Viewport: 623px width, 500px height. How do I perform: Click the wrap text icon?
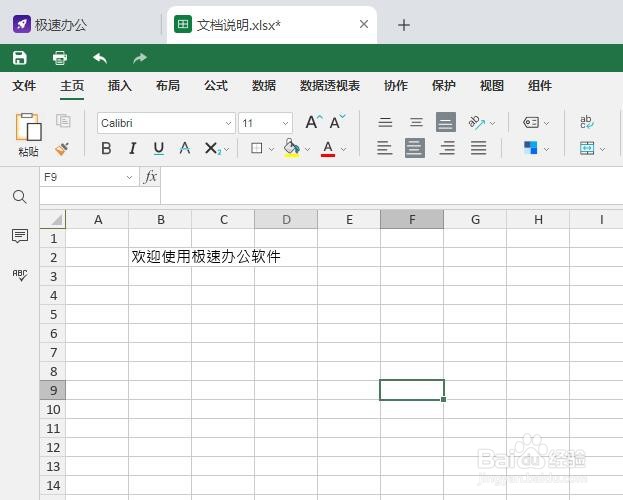click(587, 122)
